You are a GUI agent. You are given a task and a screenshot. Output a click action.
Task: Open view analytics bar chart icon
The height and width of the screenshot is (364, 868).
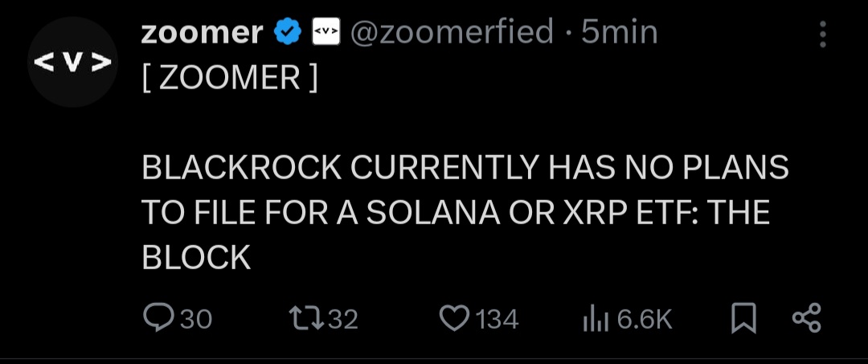(596, 320)
